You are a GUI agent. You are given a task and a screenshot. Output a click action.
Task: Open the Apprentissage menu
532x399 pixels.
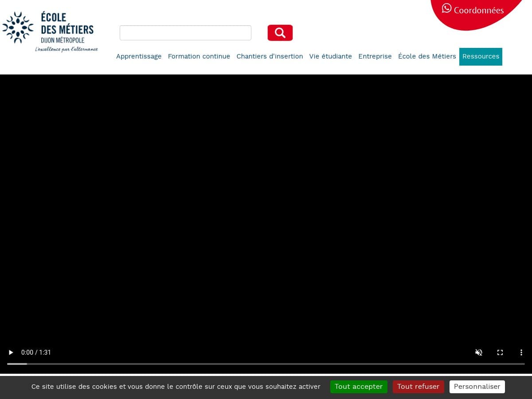coord(139,56)
